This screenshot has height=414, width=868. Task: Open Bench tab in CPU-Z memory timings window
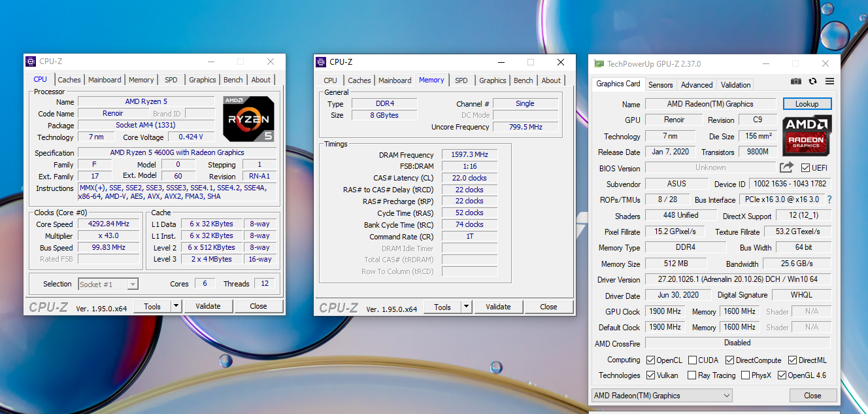(524, 80)
